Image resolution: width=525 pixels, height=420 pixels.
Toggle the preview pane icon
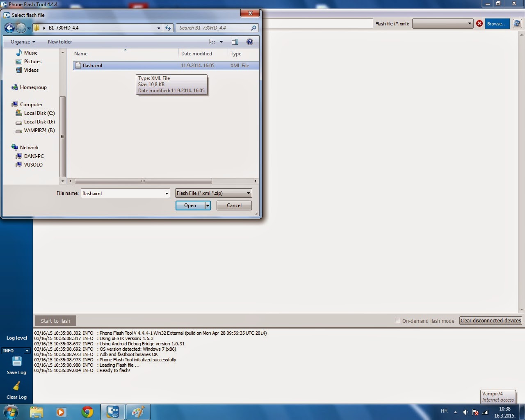click(235, 42)
